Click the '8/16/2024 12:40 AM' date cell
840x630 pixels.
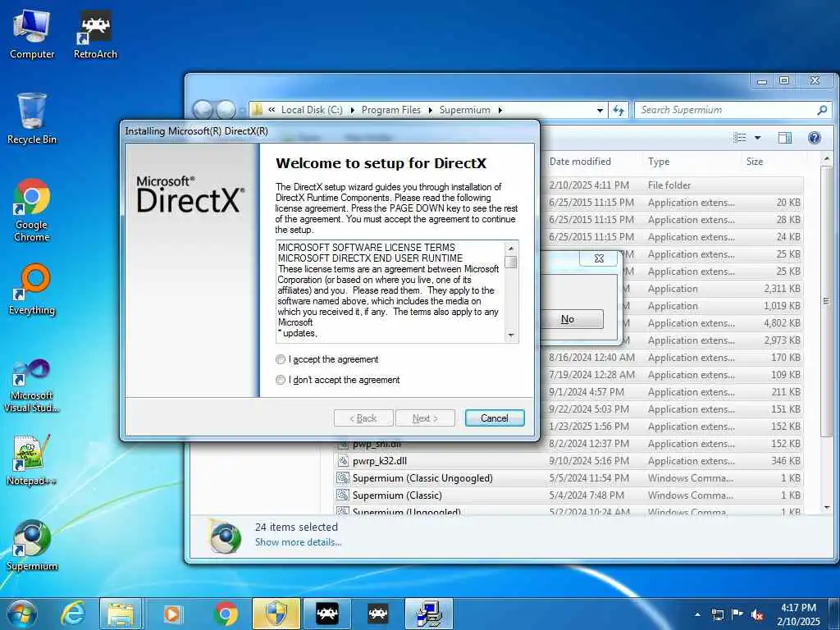[591, 358]
